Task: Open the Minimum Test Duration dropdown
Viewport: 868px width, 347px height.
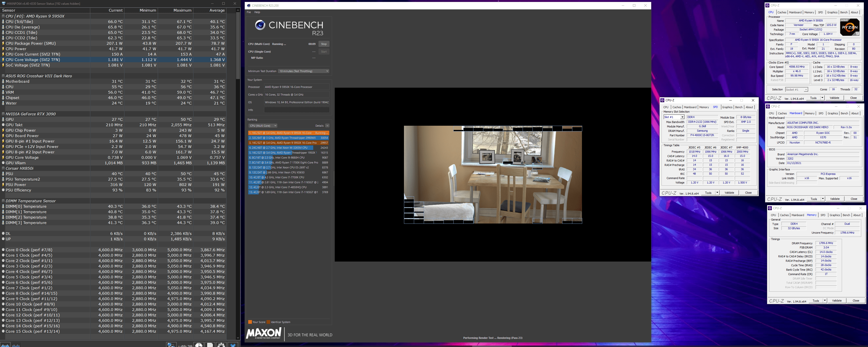Action: (x=303, y=71)
